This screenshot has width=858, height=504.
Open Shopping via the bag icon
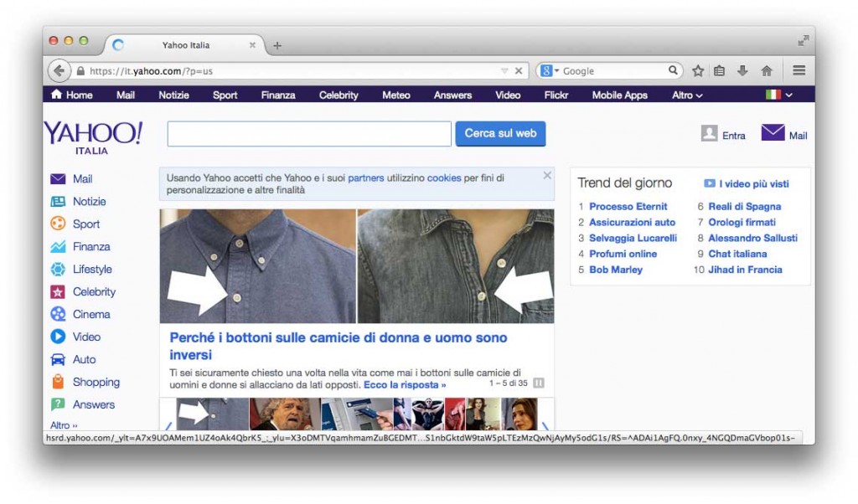[x=59, y=382]
